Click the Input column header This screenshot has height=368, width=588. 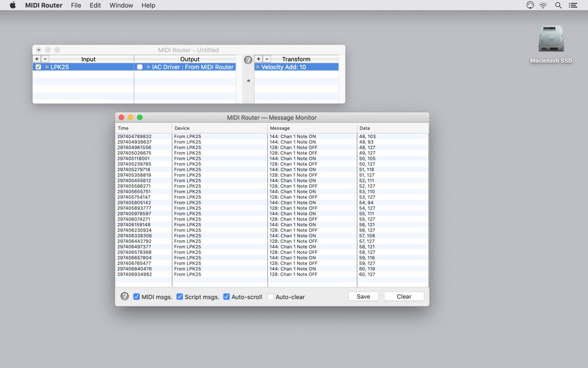(88, 59)
